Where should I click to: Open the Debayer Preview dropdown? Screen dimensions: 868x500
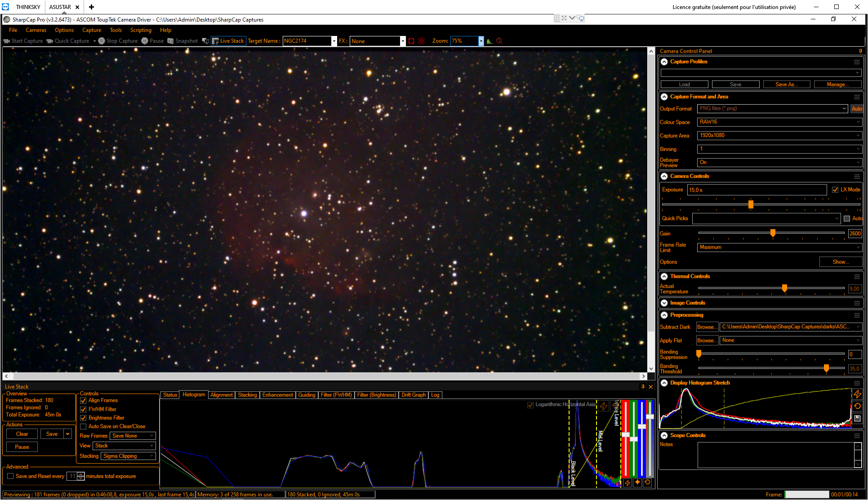[779, 162]
